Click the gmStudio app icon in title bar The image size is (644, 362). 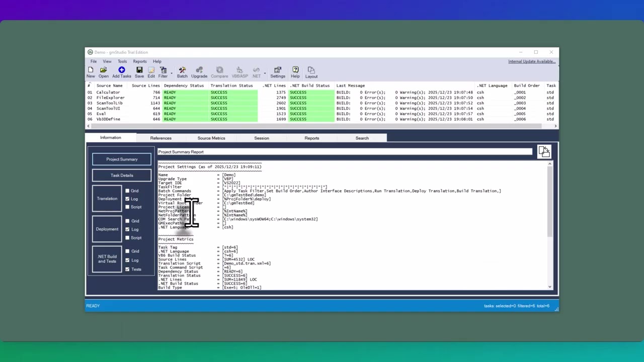[90, 52]
